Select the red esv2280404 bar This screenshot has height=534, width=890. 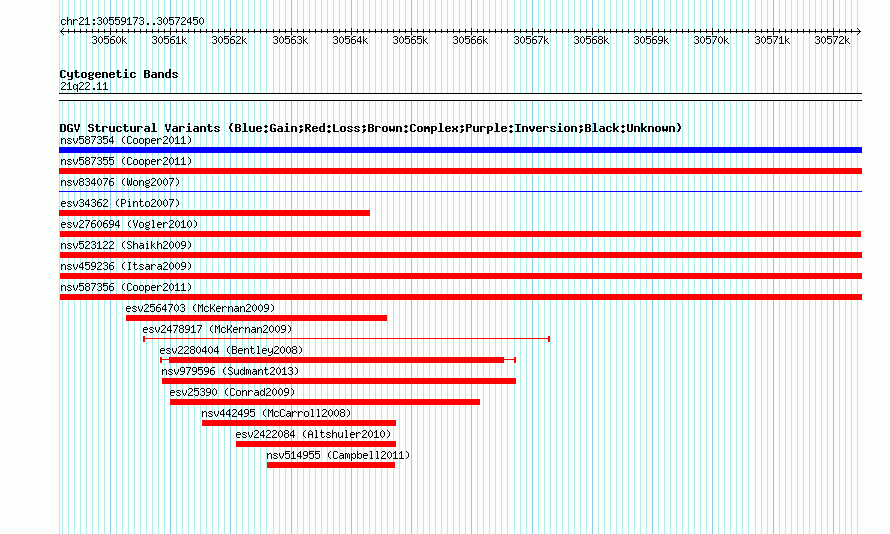pyautogui.click(x=337, y=360)
